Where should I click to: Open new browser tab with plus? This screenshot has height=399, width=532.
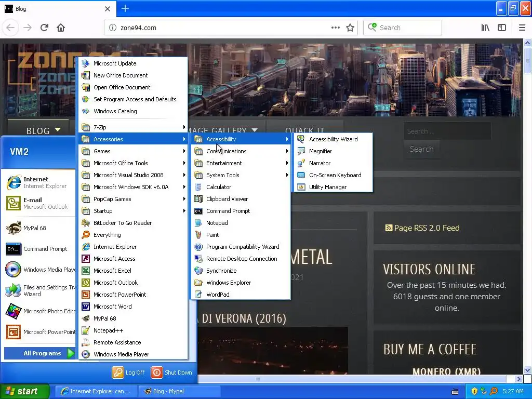(x=125, y=8)
